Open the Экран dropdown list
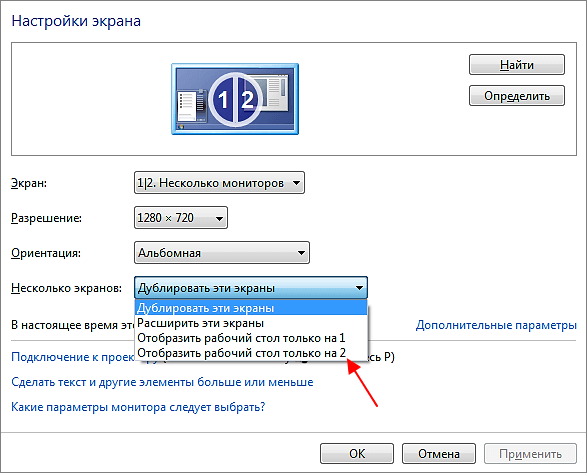 (219, 183)
